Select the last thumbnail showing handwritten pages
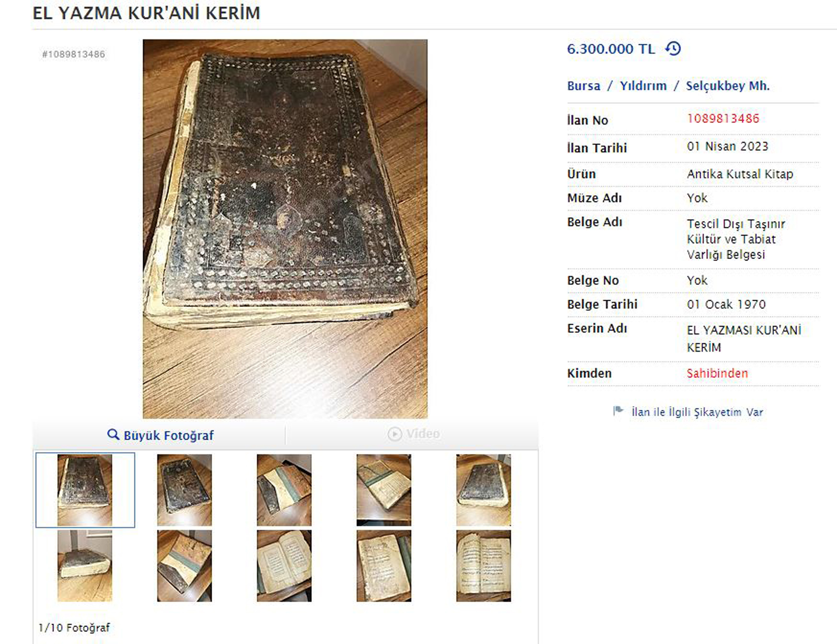837x644 pixels. (483, 566)
